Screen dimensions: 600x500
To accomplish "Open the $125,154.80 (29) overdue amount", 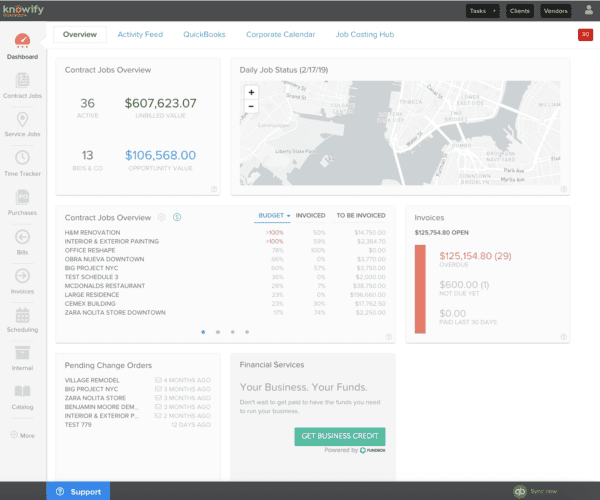I will click(475, 256).
